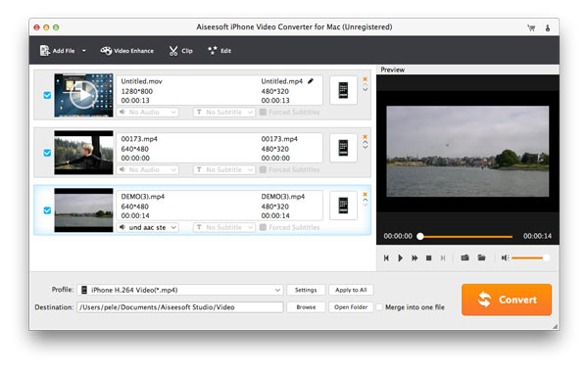This screenshot has height=370, width=588.
Task: Open the Clip tool
Action: coord(180,51)
